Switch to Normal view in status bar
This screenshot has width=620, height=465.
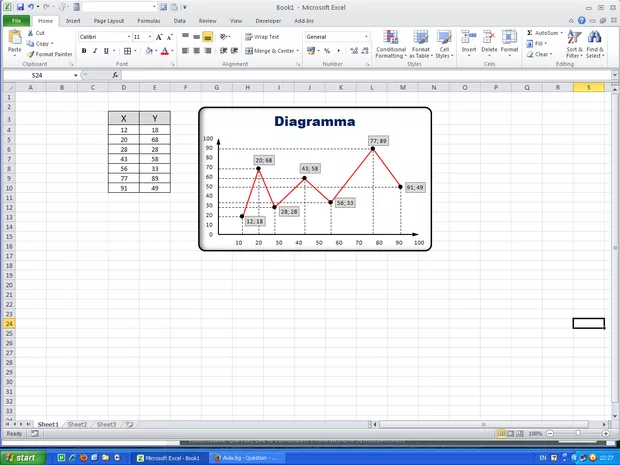pos(501,434)
